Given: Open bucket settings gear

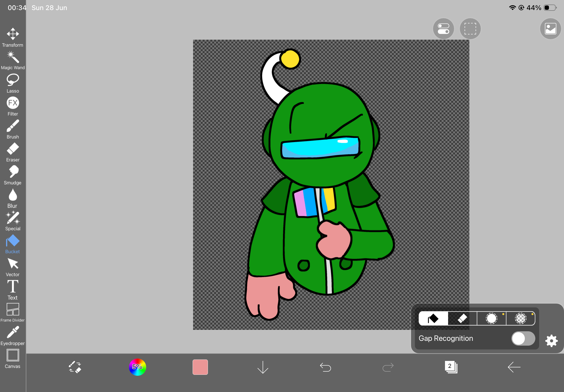Looking at the screenshot, I should click(x=552, y=341).
